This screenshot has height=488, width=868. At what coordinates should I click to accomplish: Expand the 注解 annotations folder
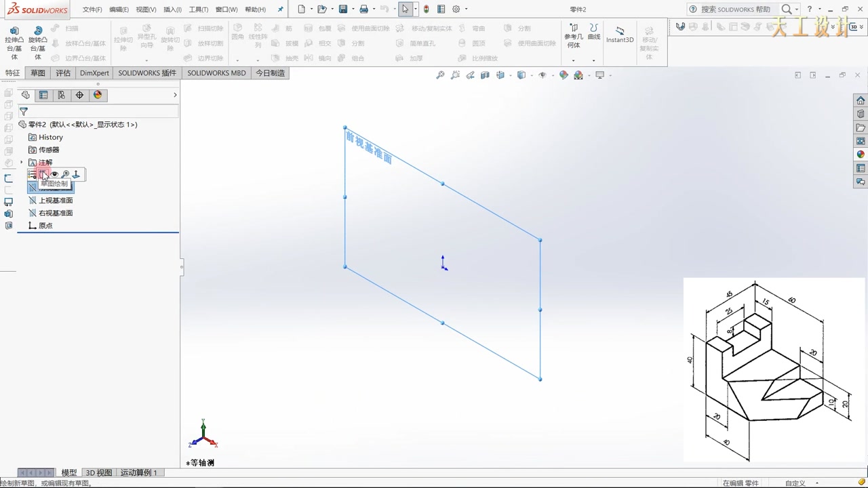[x=22, y=163]
